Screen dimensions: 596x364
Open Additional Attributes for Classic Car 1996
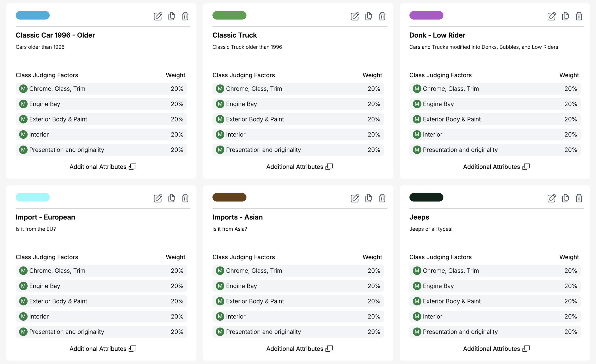pyautogui.click(x=103, y=167)
